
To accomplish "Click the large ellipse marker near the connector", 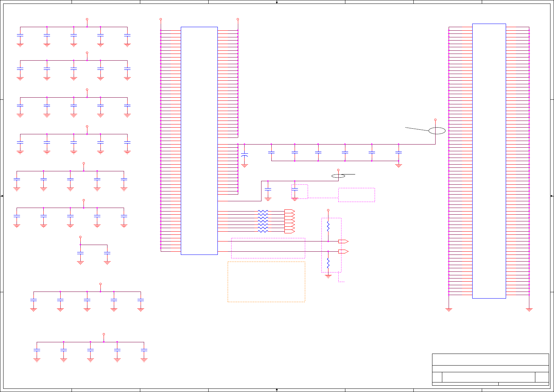I will point(437,131).
